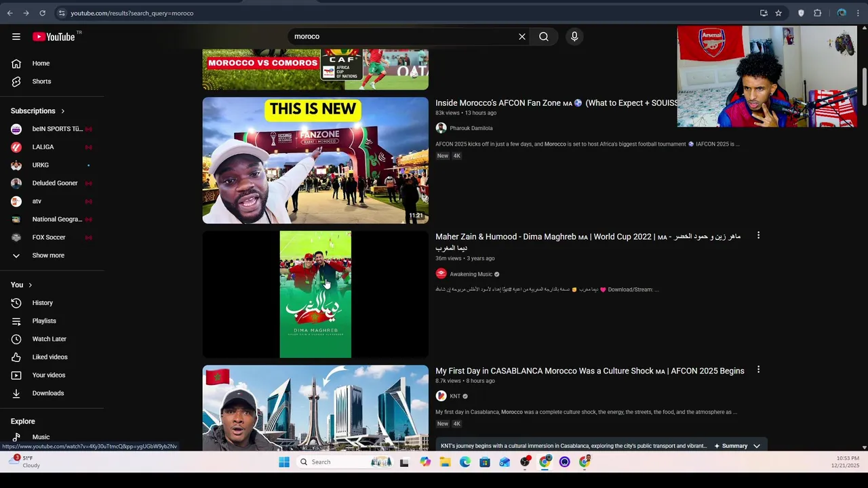Play the Dima Maghreb video thumbnail

pos(315,294)
